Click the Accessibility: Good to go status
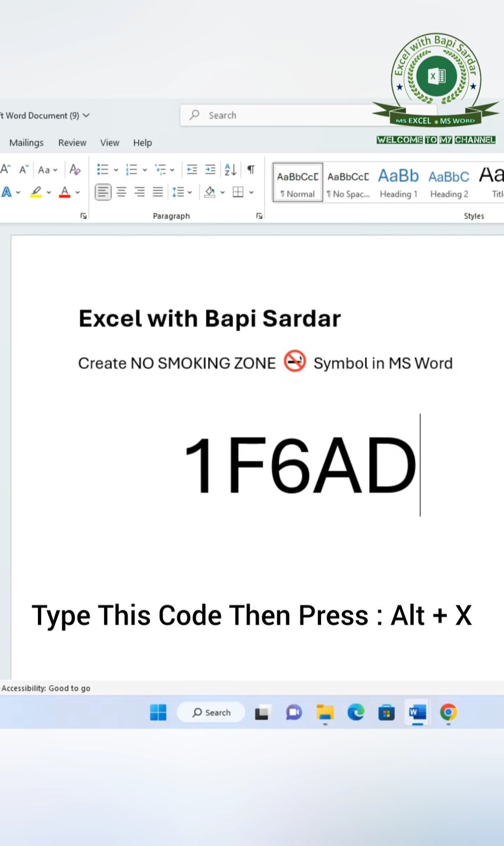The width and height of the screenshot is (504, 846). click(46, 688)
